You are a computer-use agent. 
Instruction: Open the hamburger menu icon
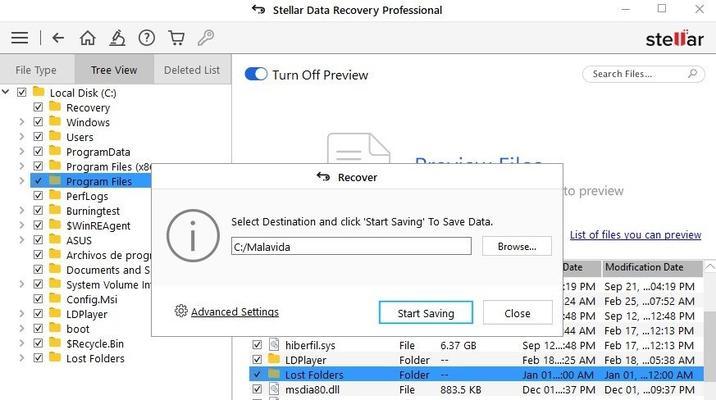tap(20, 38)
